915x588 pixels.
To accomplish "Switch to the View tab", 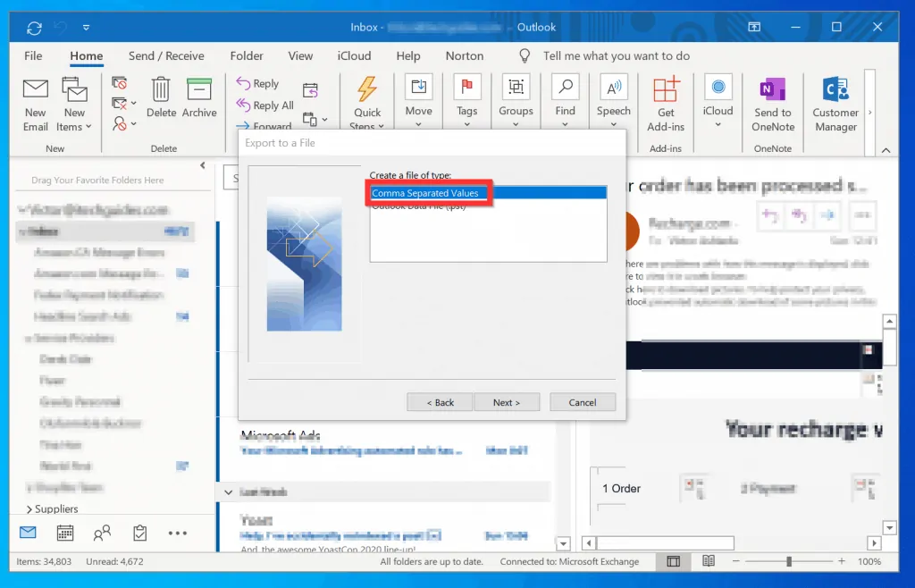I will click(300, 56).
